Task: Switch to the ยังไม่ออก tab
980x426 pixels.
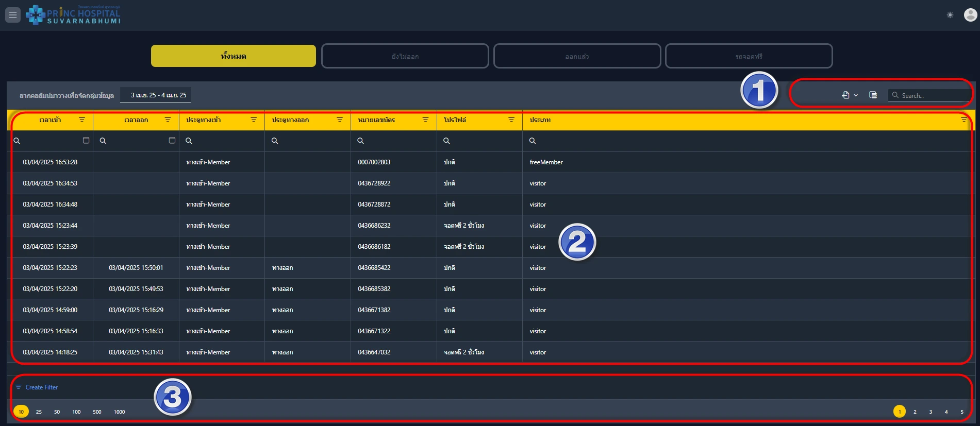Action: tap(405, 56)
